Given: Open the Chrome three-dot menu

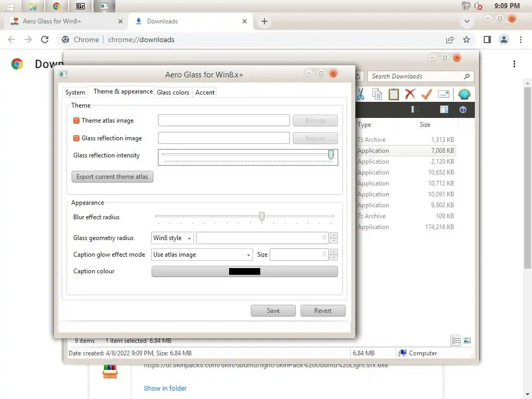Looking at the screenshot, I should pos(521,39).
